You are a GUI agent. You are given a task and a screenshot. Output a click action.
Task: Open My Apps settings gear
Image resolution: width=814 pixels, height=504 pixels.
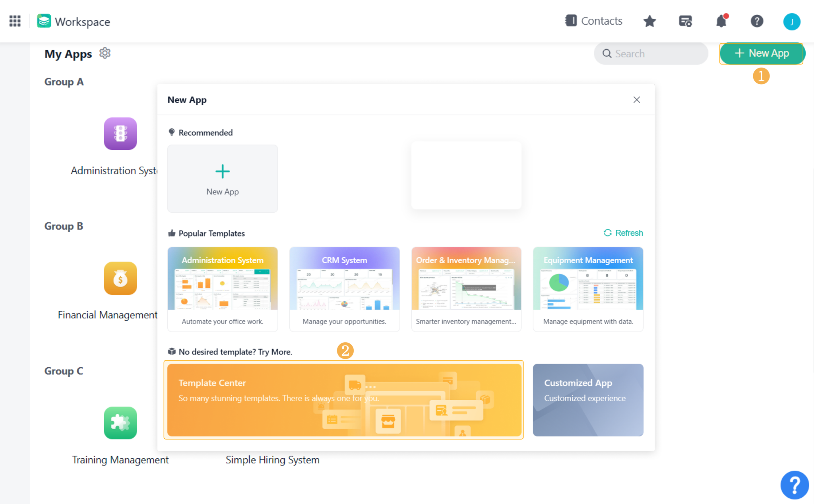(105, 53)
